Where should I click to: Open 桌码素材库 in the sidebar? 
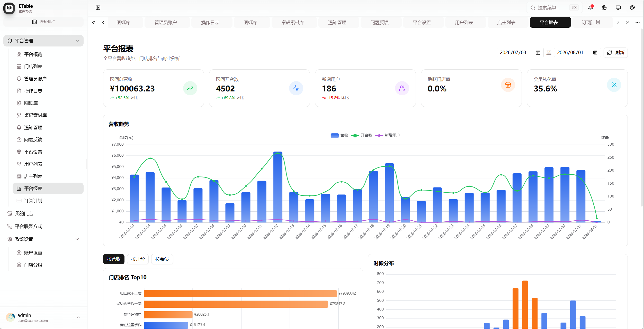(48, 115)
